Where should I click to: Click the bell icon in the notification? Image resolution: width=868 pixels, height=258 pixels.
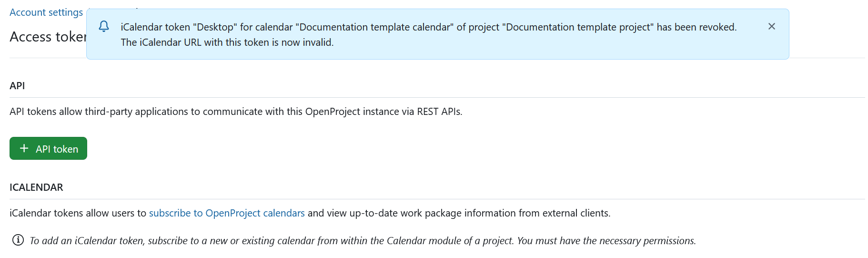(104, 27)
